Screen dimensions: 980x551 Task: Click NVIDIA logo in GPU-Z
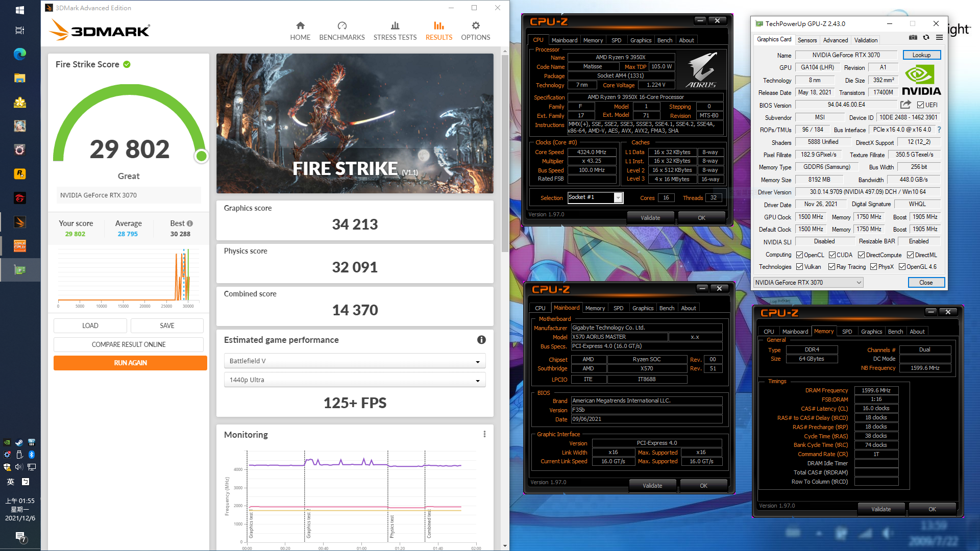click(921, 81)
